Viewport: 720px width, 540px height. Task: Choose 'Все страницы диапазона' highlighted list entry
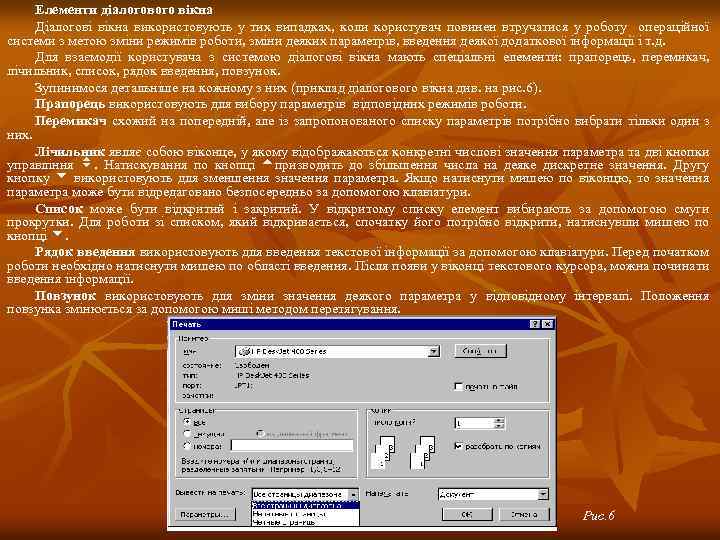(x=305, y=506)
